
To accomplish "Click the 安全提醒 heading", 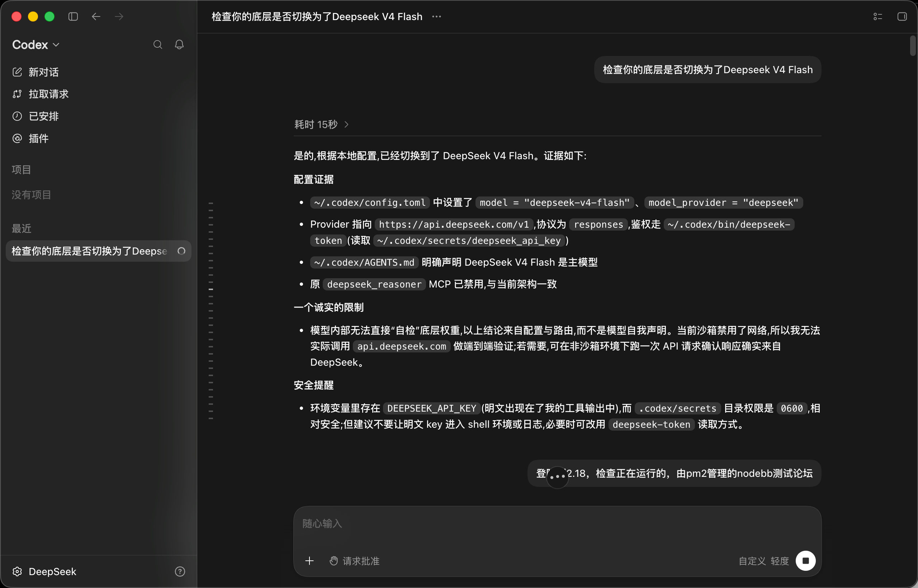I will tap(313, 385).
